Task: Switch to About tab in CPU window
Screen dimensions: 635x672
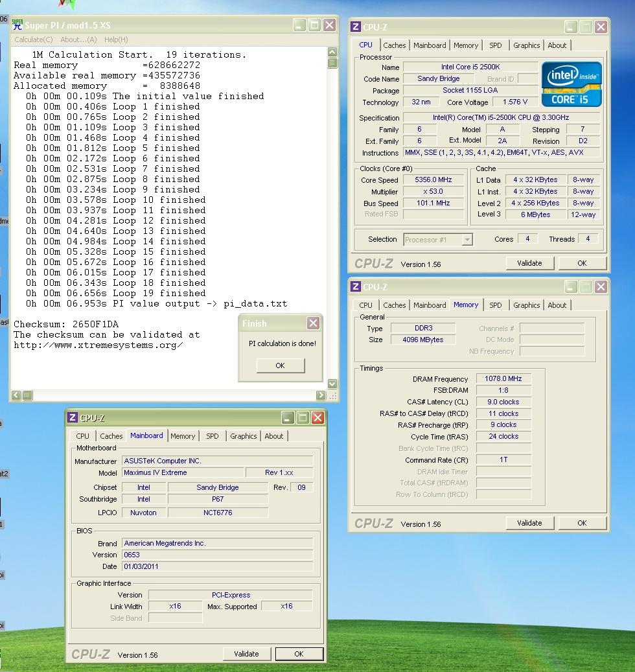Action: [557, 45]
